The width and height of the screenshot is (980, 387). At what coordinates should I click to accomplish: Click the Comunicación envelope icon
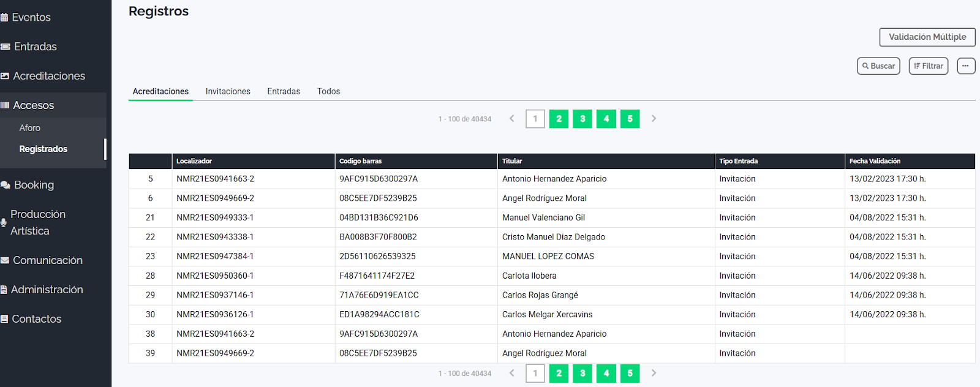(5, 261)
